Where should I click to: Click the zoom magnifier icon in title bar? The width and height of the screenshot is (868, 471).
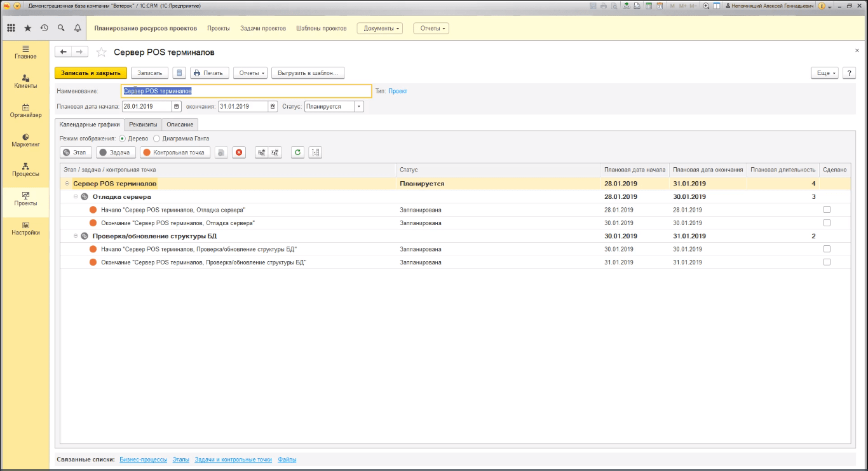click(706, 5)
